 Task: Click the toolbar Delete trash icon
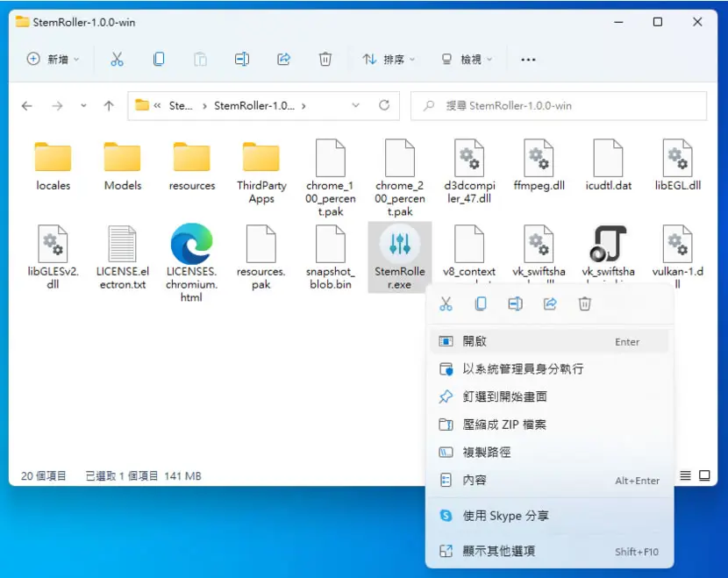click(x=325, y=60)
